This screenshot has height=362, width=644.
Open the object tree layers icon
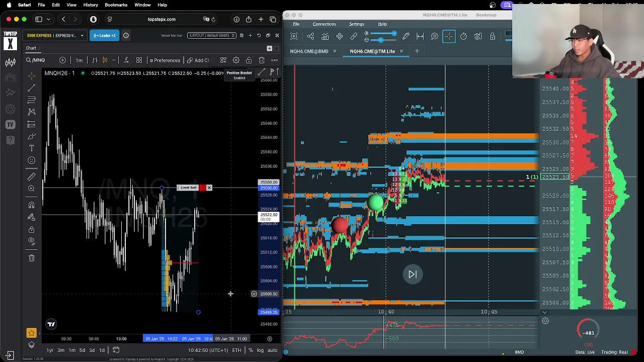pyautogui.click(x=31, y=344)
